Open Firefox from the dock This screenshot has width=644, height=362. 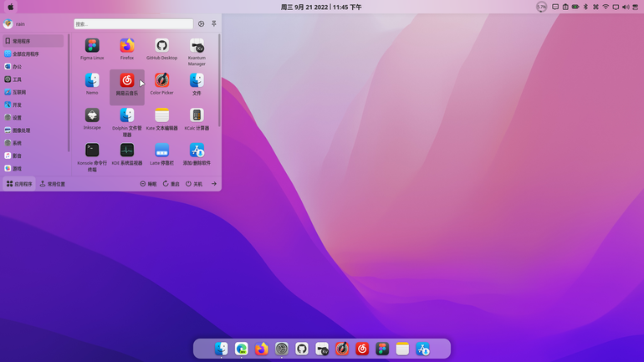pos(262,349)
